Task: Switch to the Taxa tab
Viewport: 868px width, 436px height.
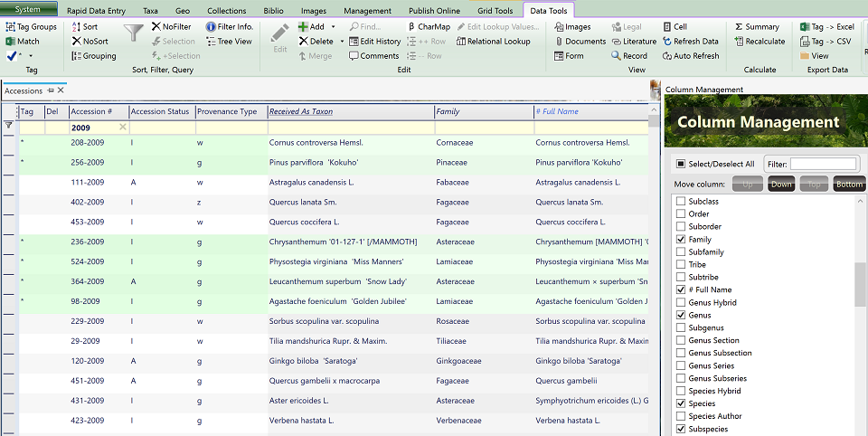Action: (x=151, y=11)
